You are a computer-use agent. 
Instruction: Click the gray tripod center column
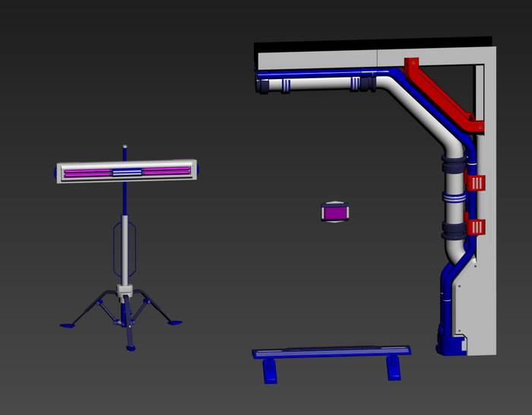pyautogui.click(x=125, y=250)
